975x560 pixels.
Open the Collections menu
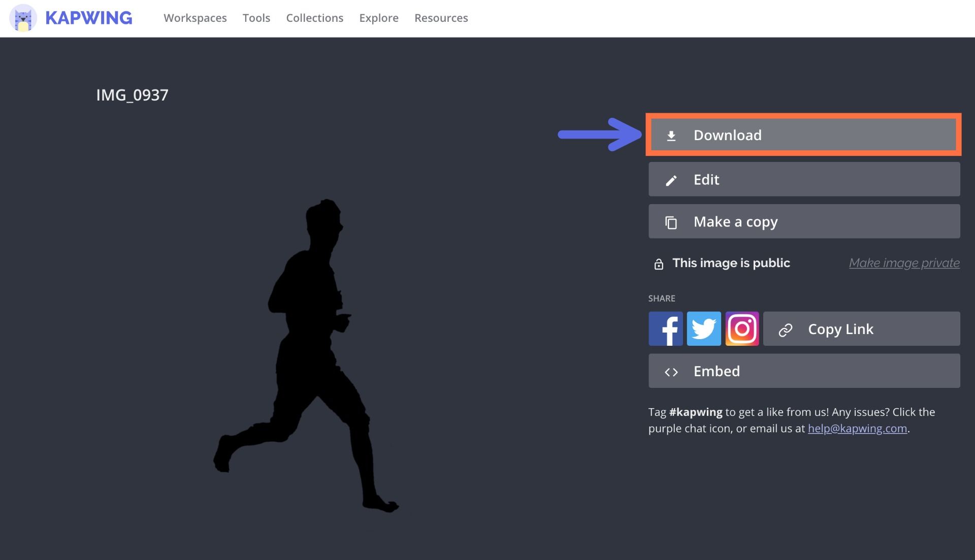click(x=314, y=18)
